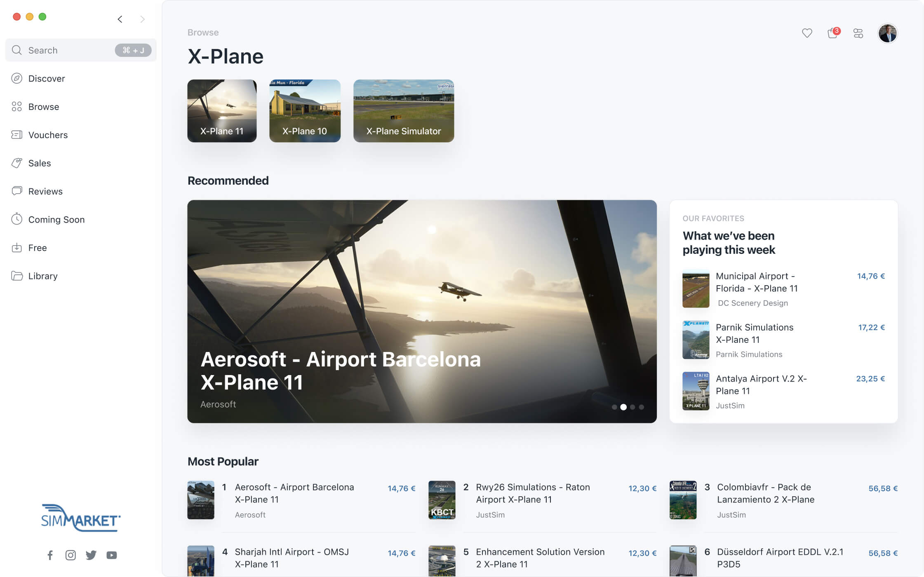This screenshot has height=577, width=924.
Task: Open the filter settings sliders icon
Action: (x=858, y=33)
